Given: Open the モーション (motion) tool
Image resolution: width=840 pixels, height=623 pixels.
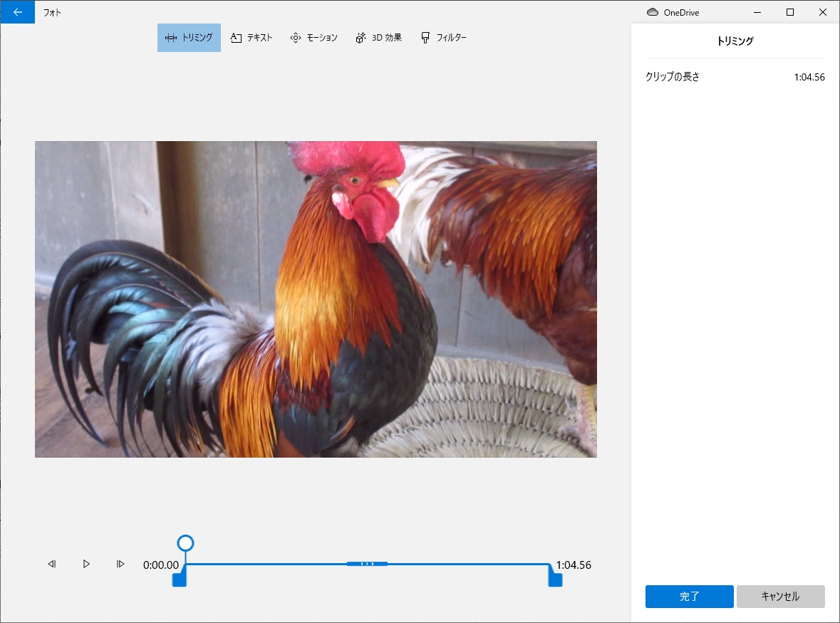Looking at the screenshot, I should click(314, 38).
